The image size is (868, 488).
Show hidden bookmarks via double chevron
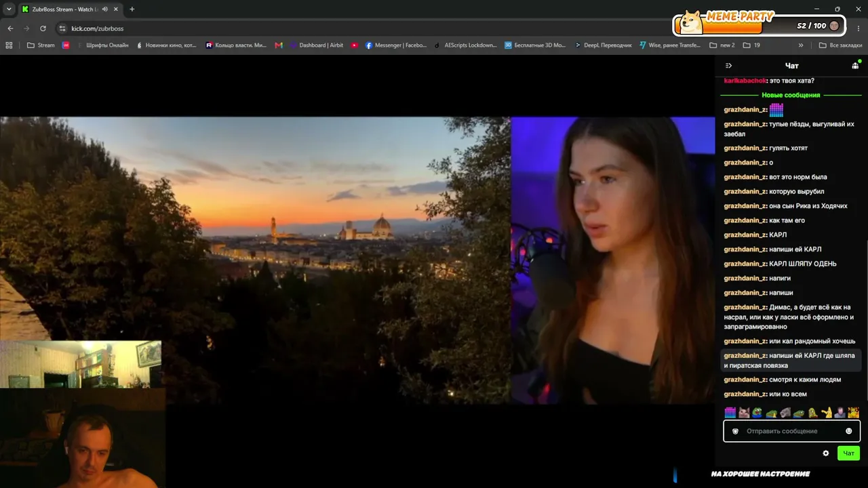click(x=801, y=45)
